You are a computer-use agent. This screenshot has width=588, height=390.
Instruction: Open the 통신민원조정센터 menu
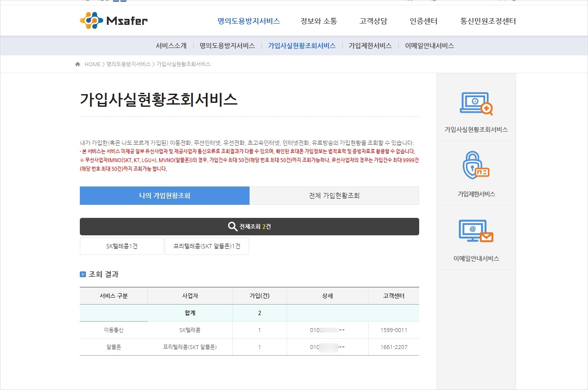pos(488,21)
